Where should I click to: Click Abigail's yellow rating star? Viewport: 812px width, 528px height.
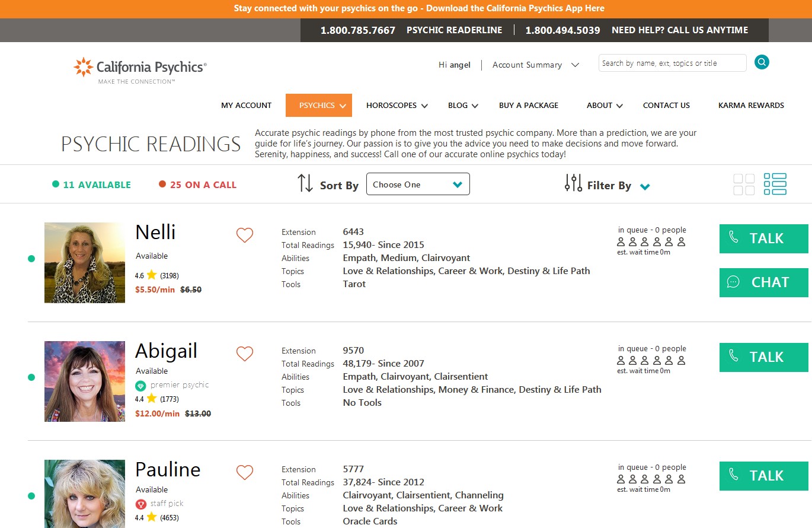(x=152, y=399)
